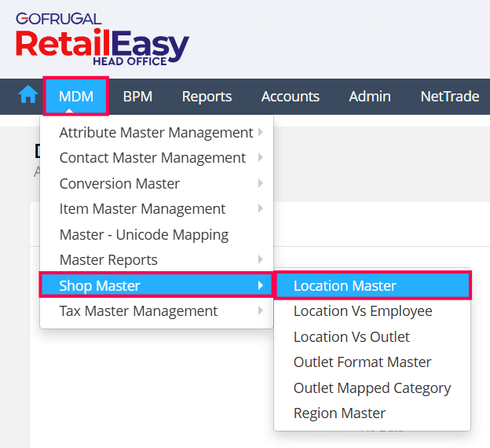Open the NetTrade menu
Screen dimensions: 490x448
450,97
